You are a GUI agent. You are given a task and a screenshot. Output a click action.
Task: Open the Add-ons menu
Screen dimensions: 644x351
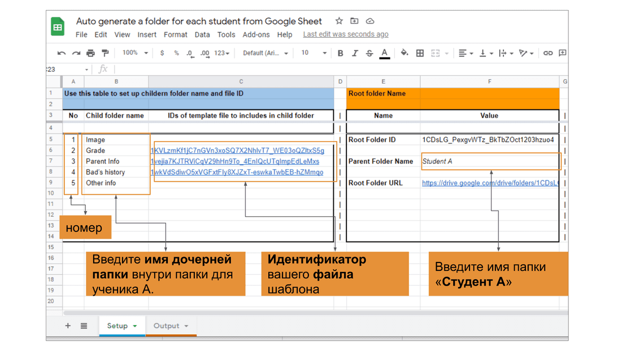click(x=256, y=34)
